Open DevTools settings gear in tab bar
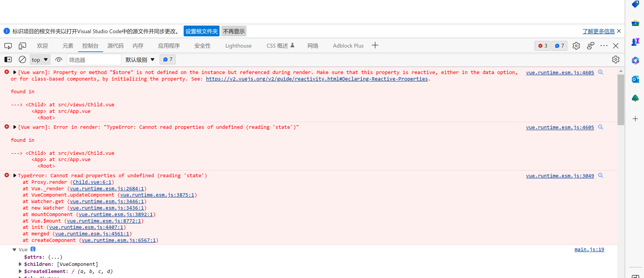Viewport: 644px width, 278px height. coord(576,46)
